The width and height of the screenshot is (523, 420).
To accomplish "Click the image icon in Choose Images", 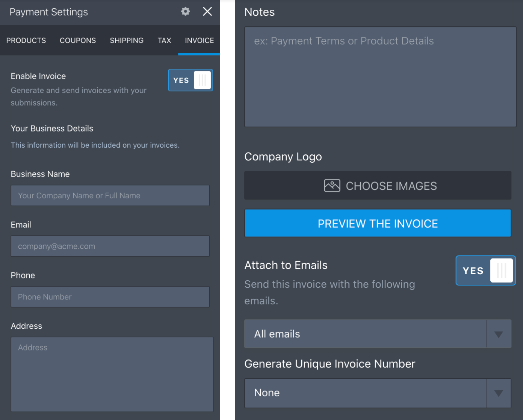I will pos(332,186).
